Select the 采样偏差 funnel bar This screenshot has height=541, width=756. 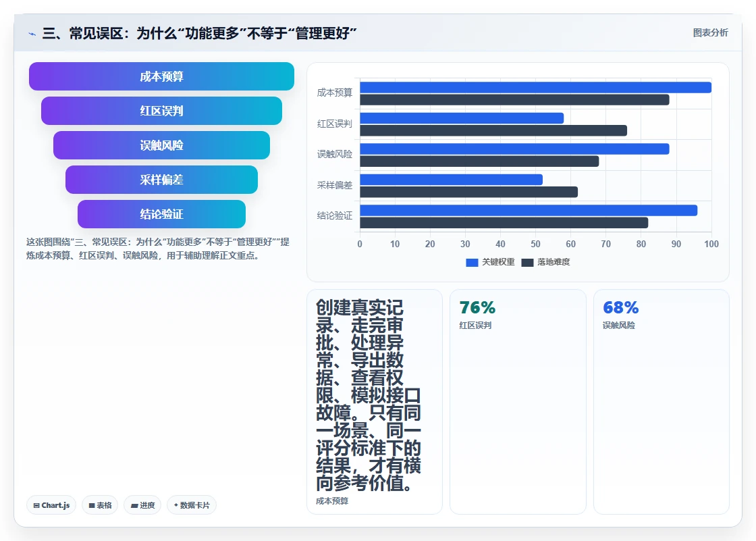[x=161, y=180]
